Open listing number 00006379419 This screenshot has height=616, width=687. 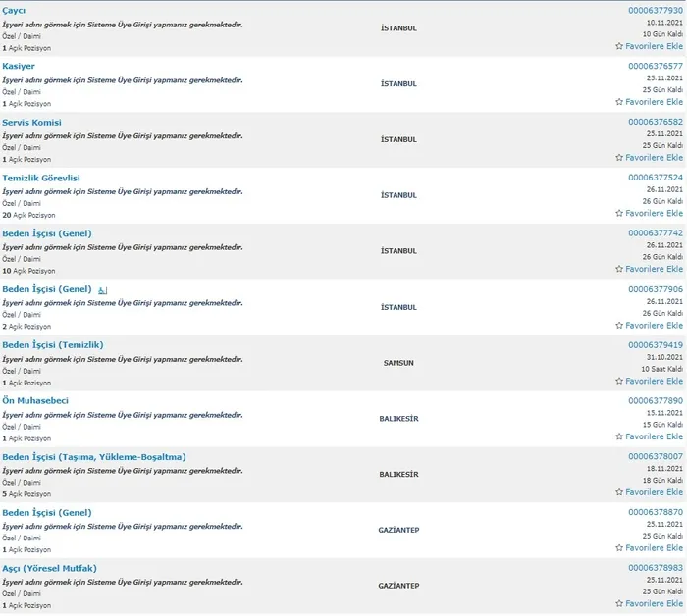[655, 345]
